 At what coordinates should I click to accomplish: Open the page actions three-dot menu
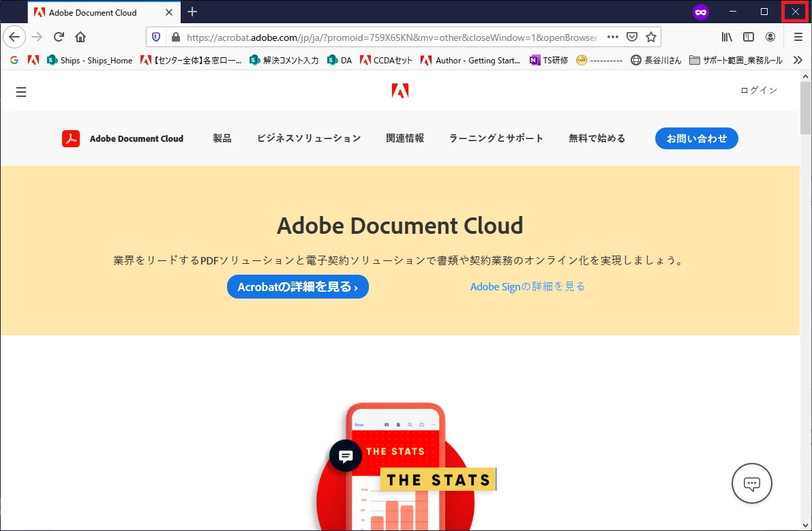(x=613, y=37)
